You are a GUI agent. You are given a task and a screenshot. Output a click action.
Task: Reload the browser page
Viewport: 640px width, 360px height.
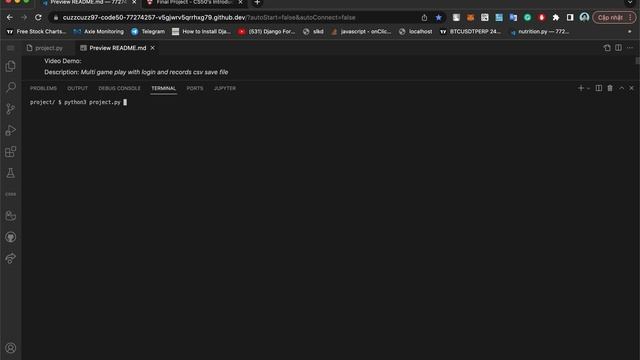(x=38, y=18)
